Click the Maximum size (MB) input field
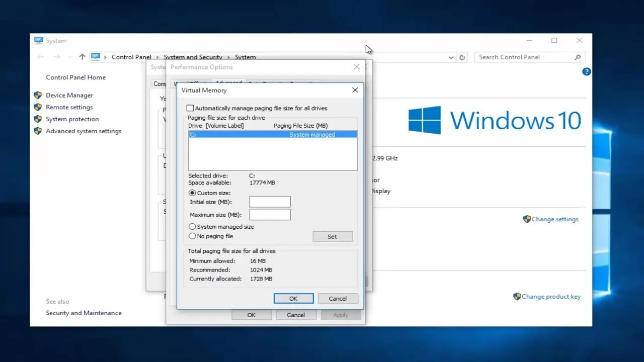Image resolution: width=644 pixels, height=362 pixels. pyautogui.click(x=270, y=215)
